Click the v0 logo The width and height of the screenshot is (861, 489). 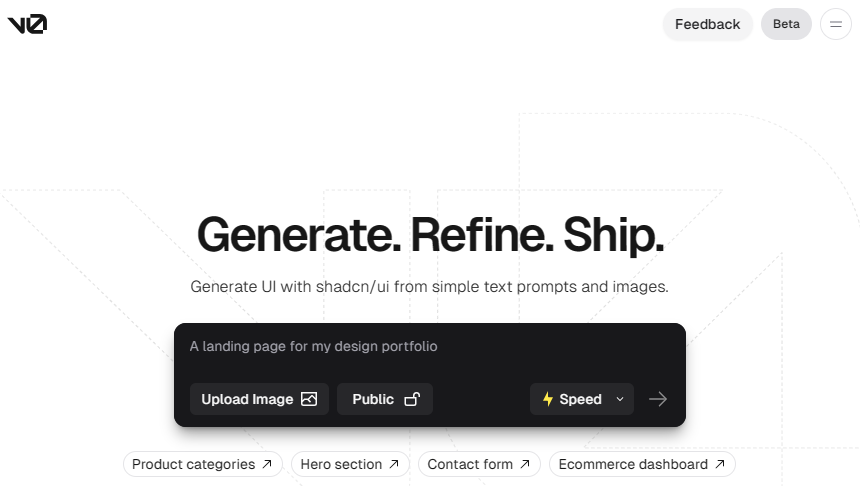(x=27, y=24)
